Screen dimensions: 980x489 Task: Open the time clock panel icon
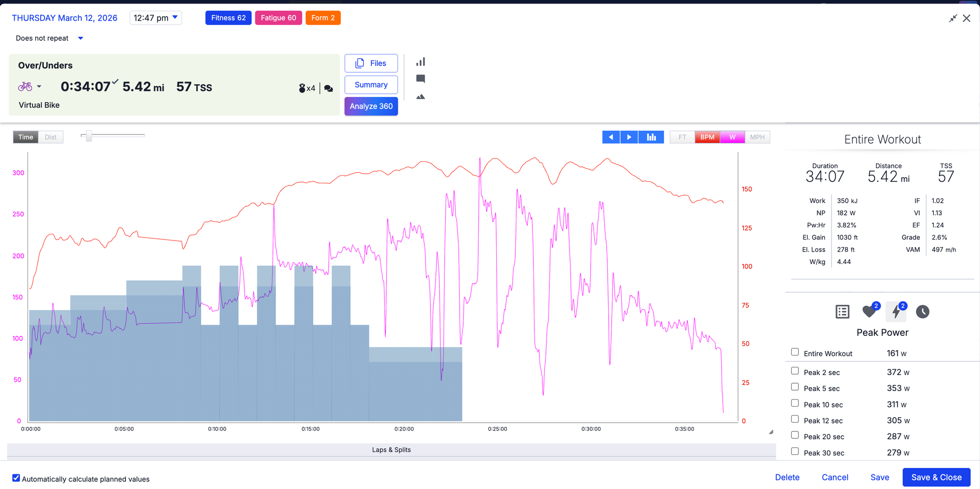pos(922,312)
